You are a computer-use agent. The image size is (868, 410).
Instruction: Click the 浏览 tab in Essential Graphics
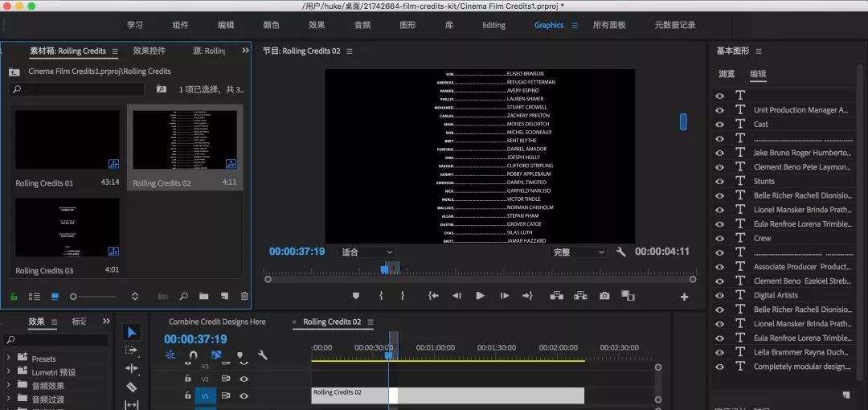[x=727, y=74]
